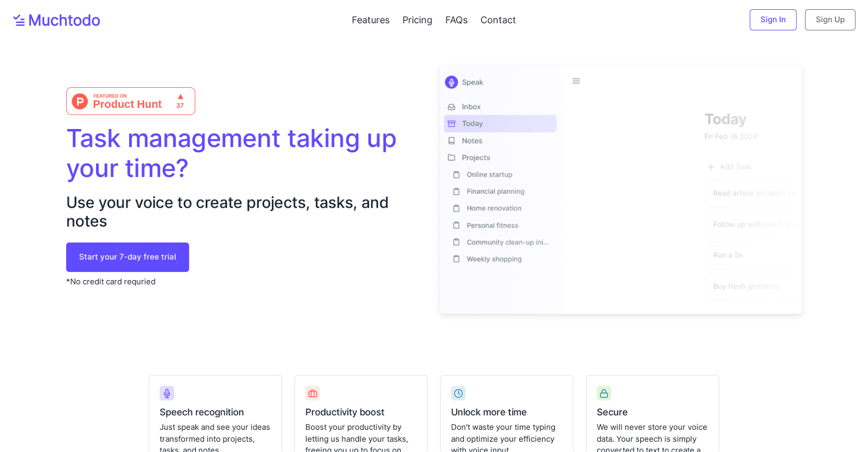
Task: Click the Speech recognition microphone icon
Action: coord(167,393)
